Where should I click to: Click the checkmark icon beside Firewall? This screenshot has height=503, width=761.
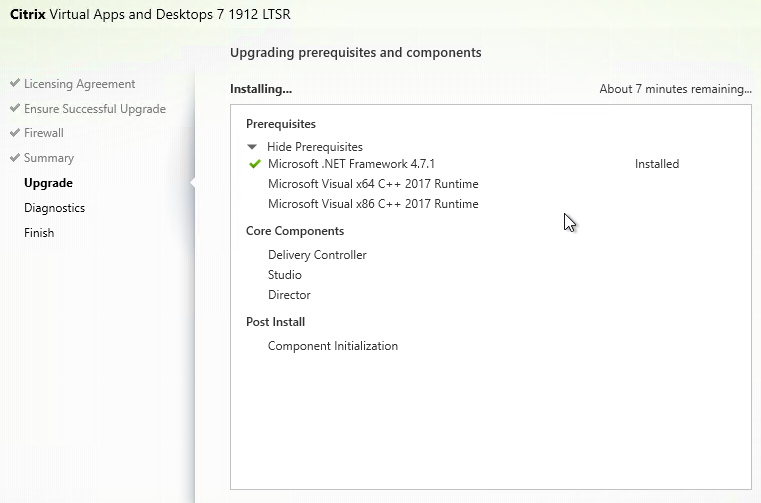coord(15,132)
